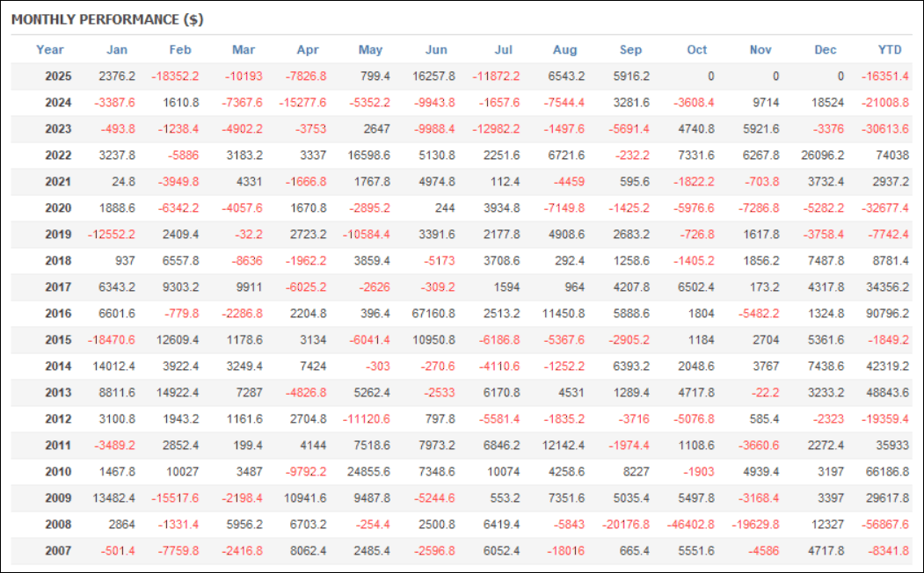Click the Monthly Performance ($) title
This screenshot has height=573, width=924.
pos(107,19)
